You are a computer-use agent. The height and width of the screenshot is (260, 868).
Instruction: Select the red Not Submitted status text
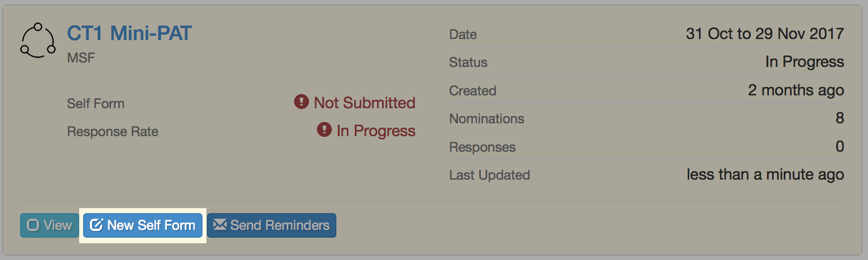(x=364, y=103)
